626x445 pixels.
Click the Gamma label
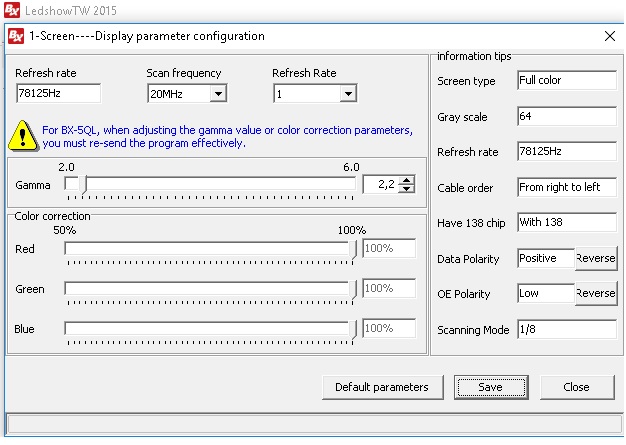(x=33, y=185)
